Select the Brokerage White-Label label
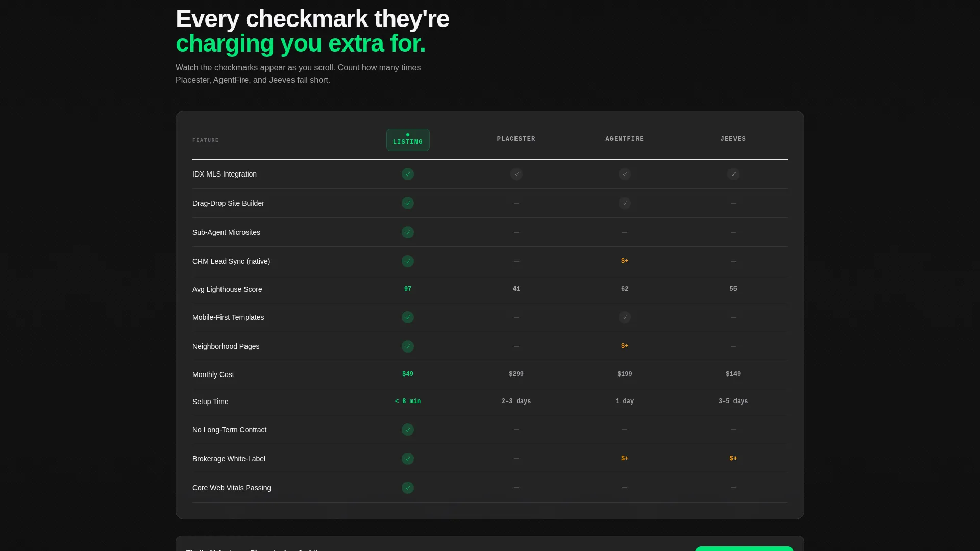Viewport: 980px width, 551px height. coord(229,459)
